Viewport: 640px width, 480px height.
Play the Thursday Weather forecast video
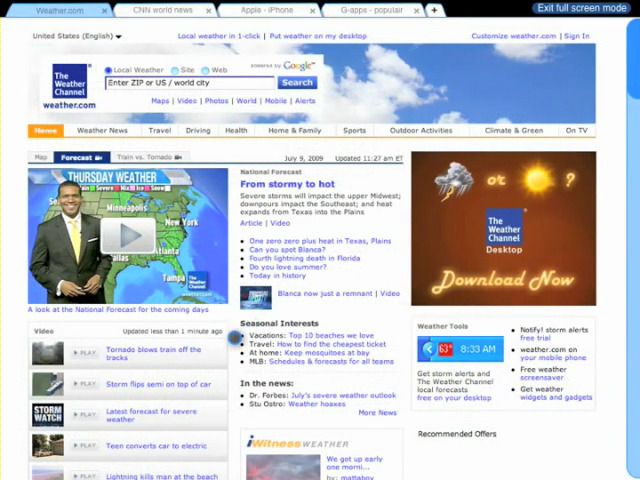[128, 236]
